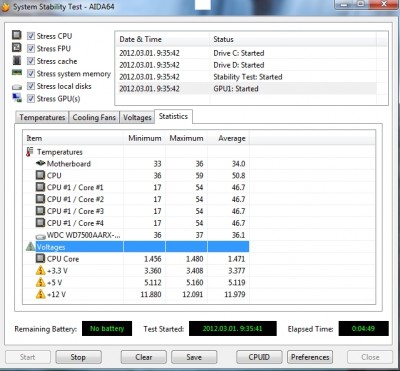Click the warning icon for +5 V
This screenshot has width=400, height=371.
40,282
